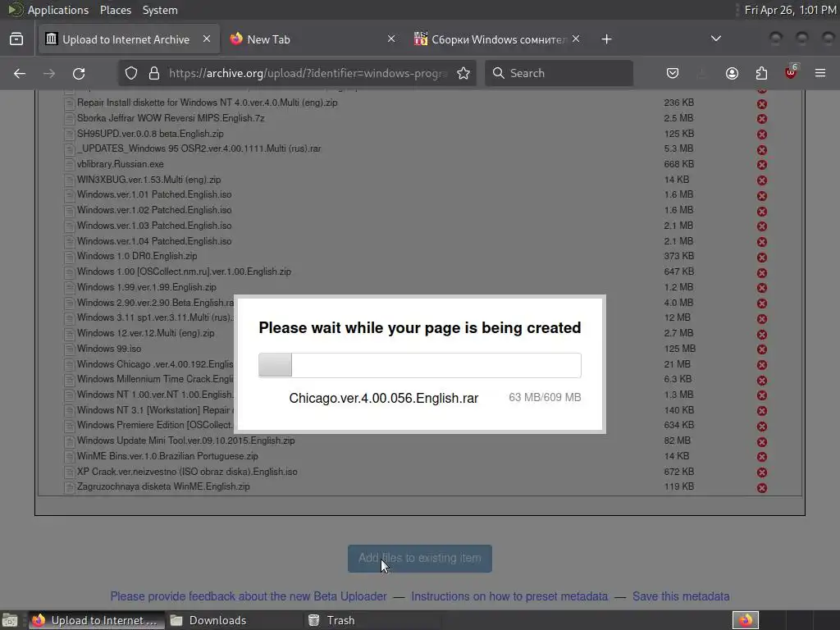Click workspace switcher Firefox thumbnail in bottom panel

(746, 620)
